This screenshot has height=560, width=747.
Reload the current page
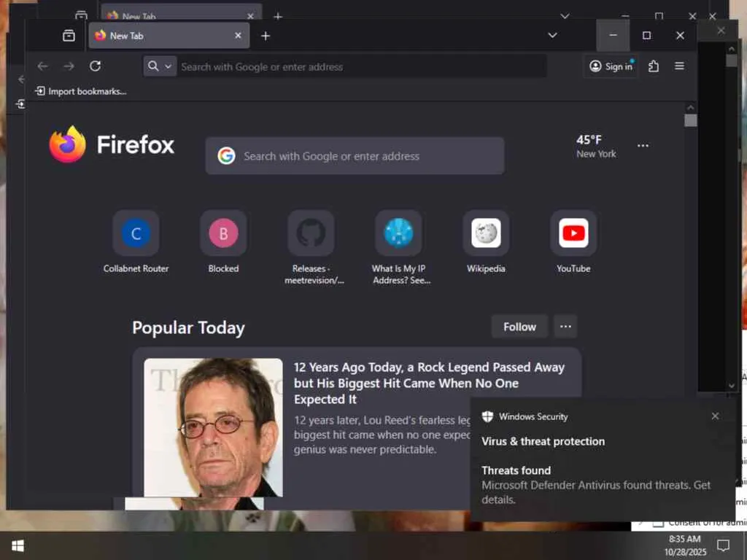(x=96, y=66)
